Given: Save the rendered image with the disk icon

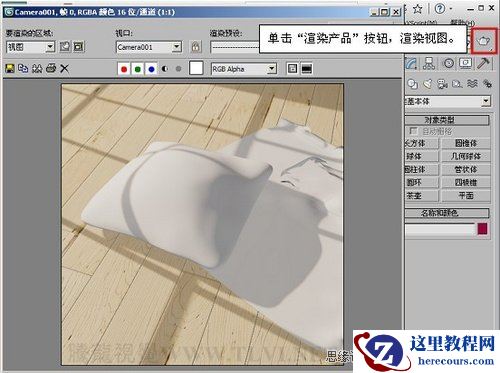Looking at the screenshot, I should (10, 69).
